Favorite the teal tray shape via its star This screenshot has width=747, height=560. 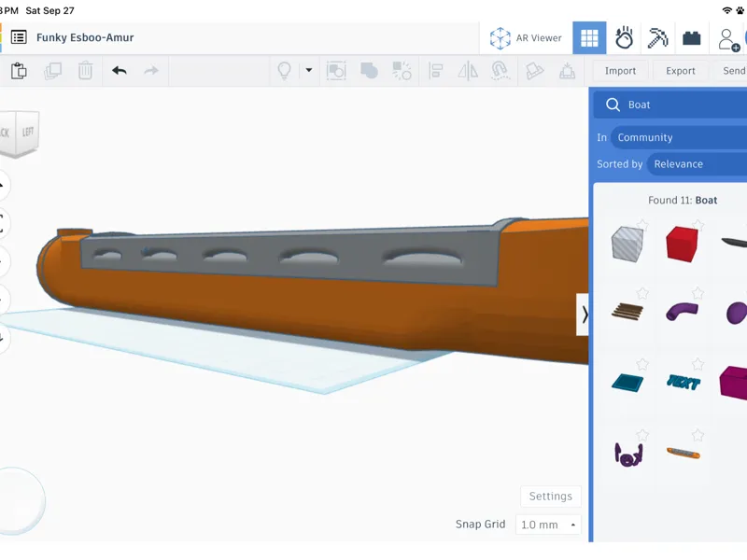click(642, 364)
